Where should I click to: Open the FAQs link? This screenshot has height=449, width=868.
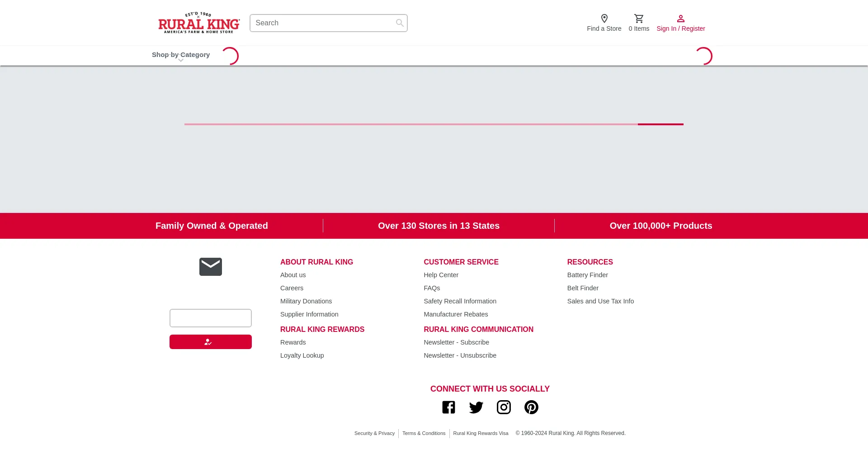pyautogui.click(x=432, y=288)
